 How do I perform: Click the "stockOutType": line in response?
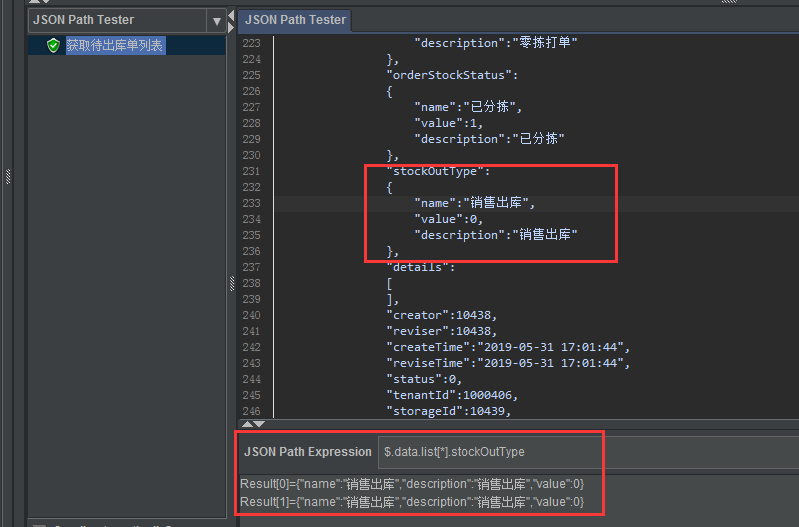(x=438, y=171)
